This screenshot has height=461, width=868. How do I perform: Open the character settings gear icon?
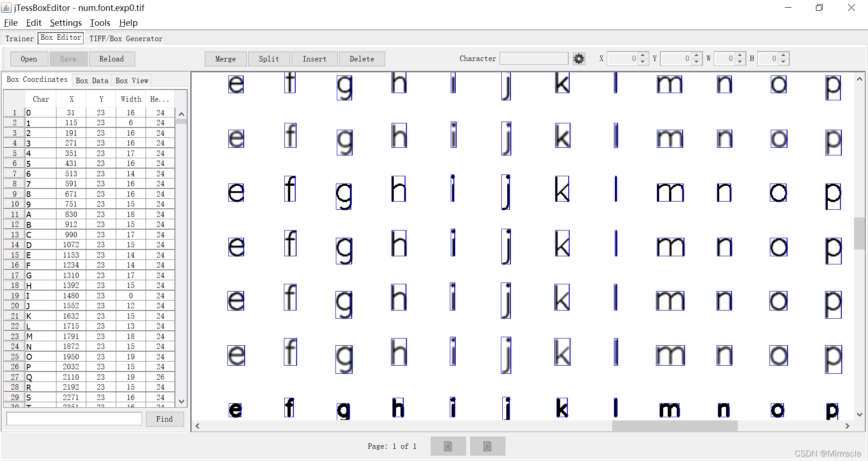tap(579, 59)
